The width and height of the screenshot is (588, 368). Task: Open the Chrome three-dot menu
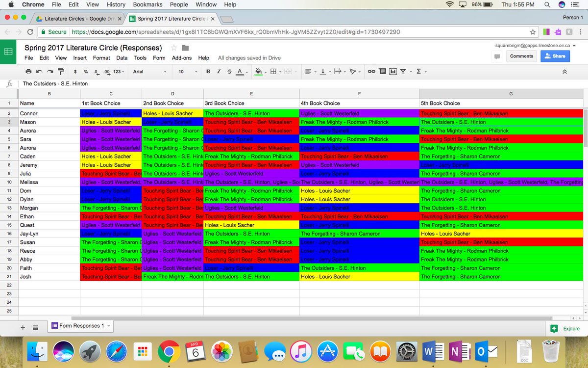point(581,32)
